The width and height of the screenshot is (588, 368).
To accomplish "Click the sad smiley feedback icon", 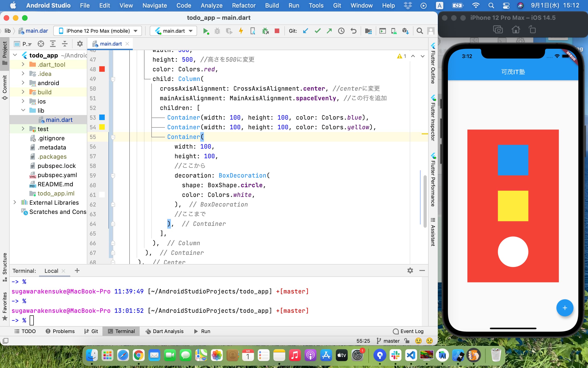I will click(x=429, y=341).
